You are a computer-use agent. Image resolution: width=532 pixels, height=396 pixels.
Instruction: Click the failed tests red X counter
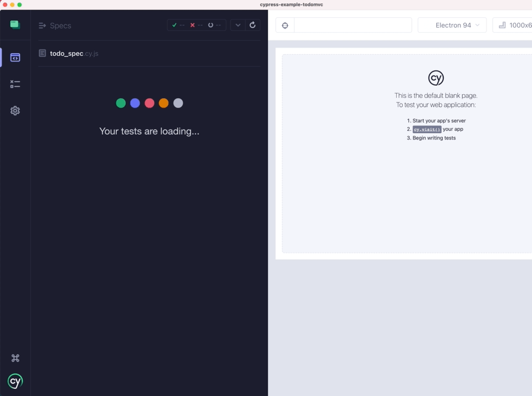point(196,25)
